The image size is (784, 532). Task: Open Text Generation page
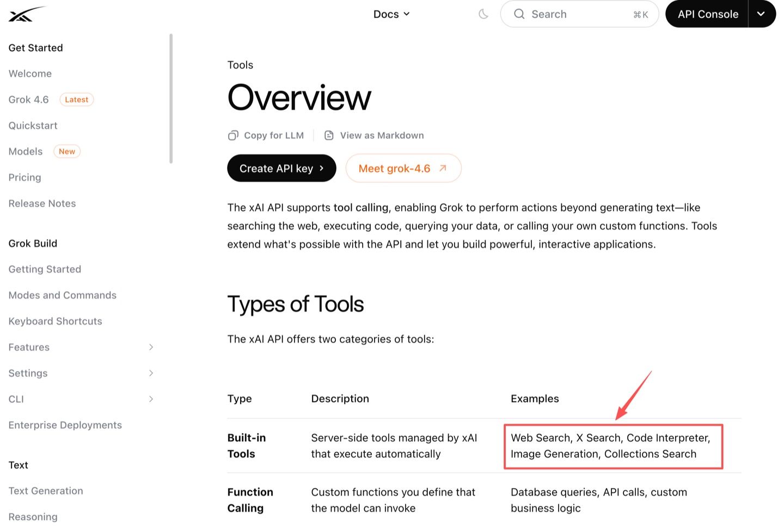click(x=46, y=491)
